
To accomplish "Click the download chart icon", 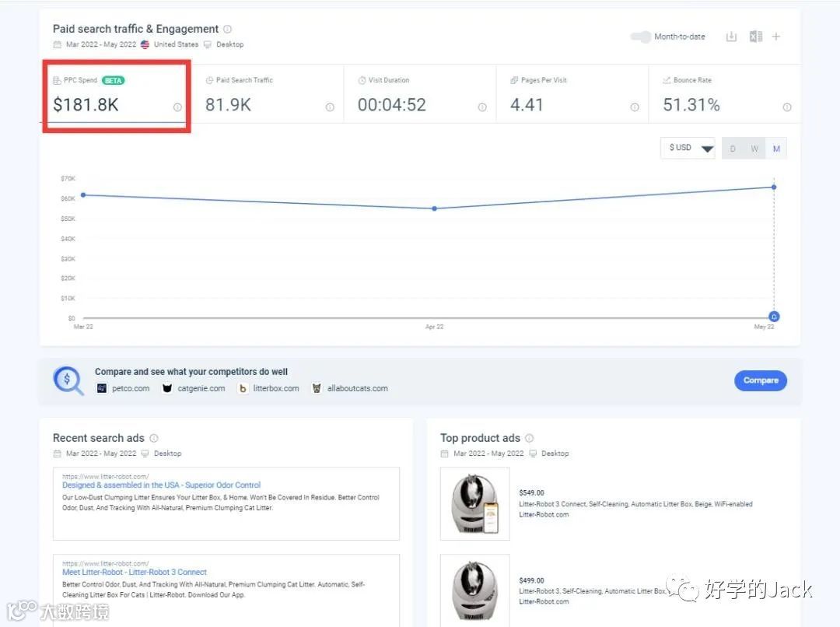I will 731,37.
